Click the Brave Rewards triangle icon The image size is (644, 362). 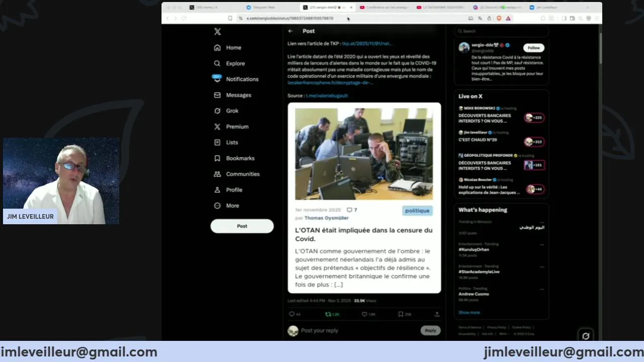tap(508, 18)
